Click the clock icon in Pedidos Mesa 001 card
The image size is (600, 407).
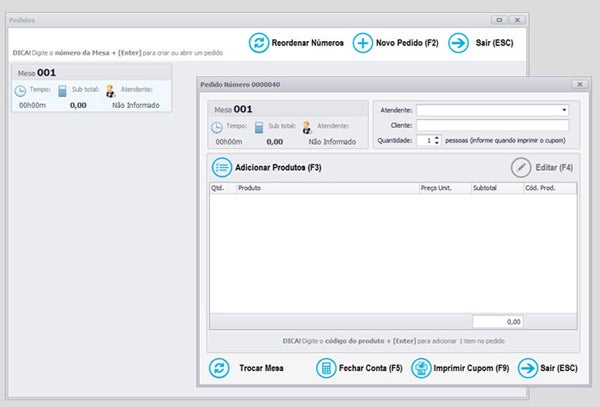point(20,91)
